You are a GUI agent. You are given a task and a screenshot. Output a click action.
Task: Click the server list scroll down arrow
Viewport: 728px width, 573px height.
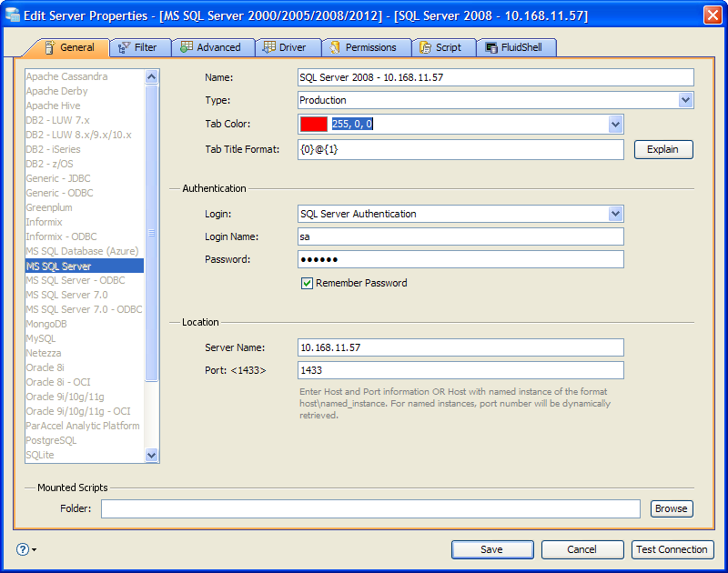[x=151, y=455]
